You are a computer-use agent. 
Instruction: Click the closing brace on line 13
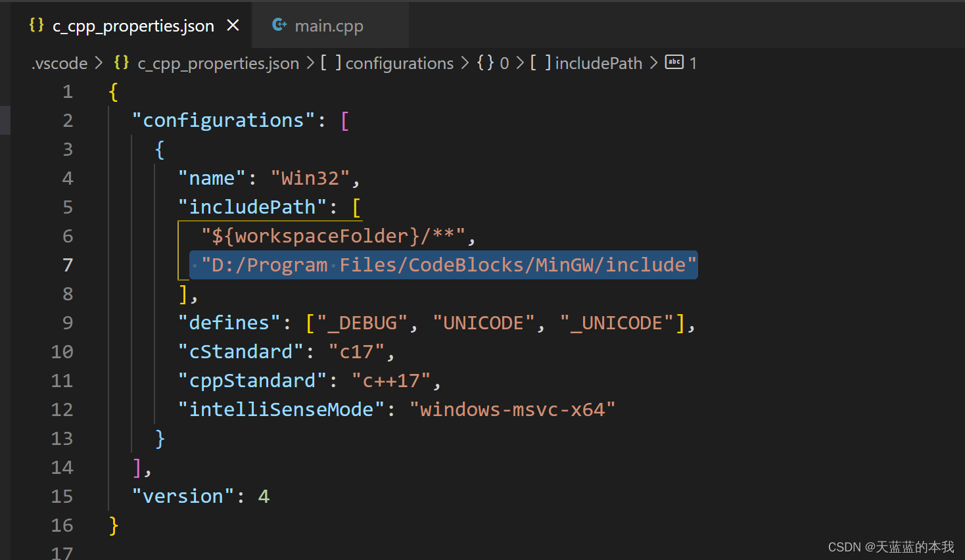[160, 439]
